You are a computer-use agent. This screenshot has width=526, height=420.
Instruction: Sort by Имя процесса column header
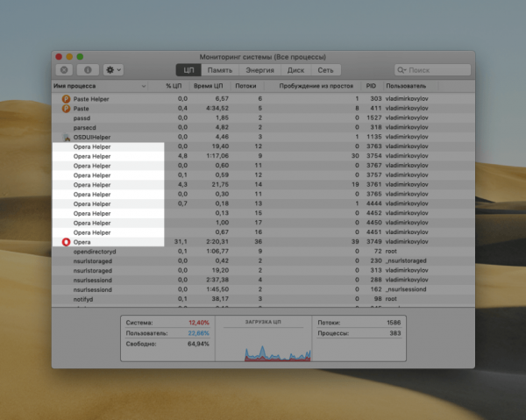coord(100,86)
